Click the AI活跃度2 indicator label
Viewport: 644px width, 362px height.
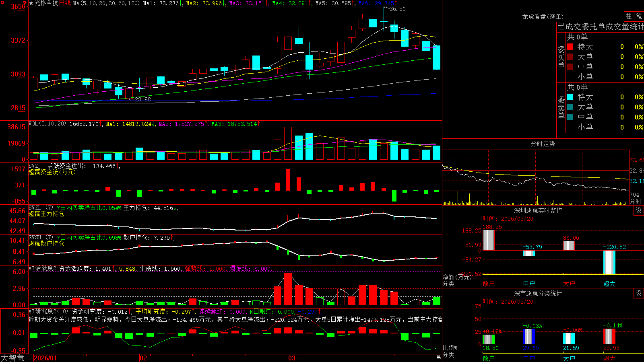tap(43, 268)
